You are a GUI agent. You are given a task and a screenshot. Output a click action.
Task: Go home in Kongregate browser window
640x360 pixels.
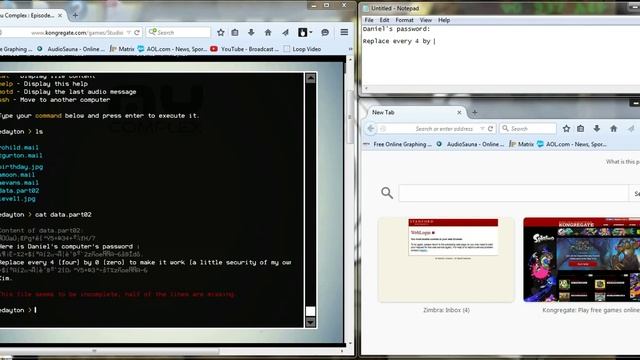(268, 32)
